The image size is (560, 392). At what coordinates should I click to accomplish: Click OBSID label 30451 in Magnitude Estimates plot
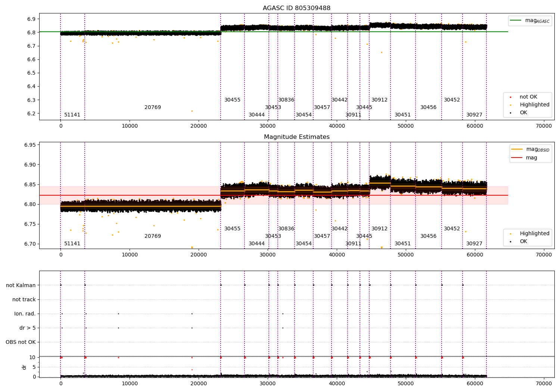(x=402, y=244)
